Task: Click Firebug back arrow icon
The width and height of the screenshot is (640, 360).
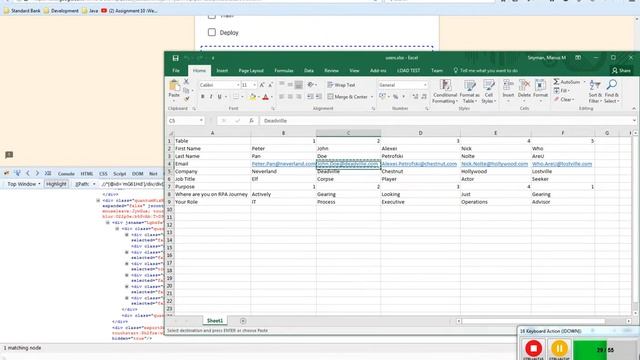Action: (28, 173)
